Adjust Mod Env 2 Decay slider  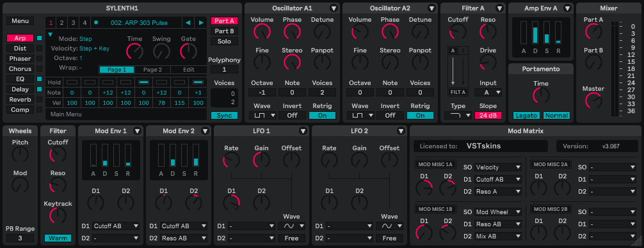tap(173, 155)
